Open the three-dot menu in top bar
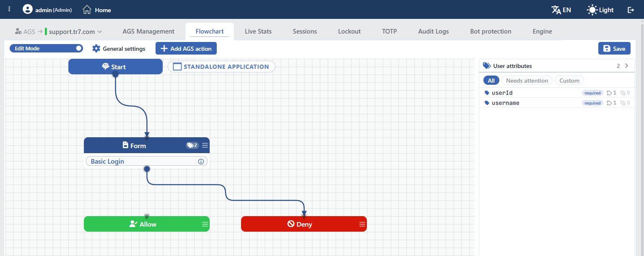This screenshot has height=256, width=644. pyautogui.click(x=9, y=9)
